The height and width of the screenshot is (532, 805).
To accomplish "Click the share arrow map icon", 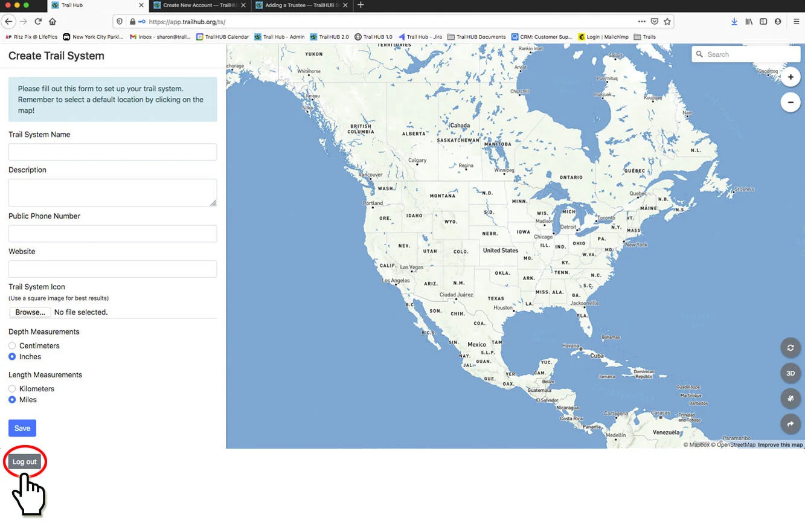I will (791, 424).
